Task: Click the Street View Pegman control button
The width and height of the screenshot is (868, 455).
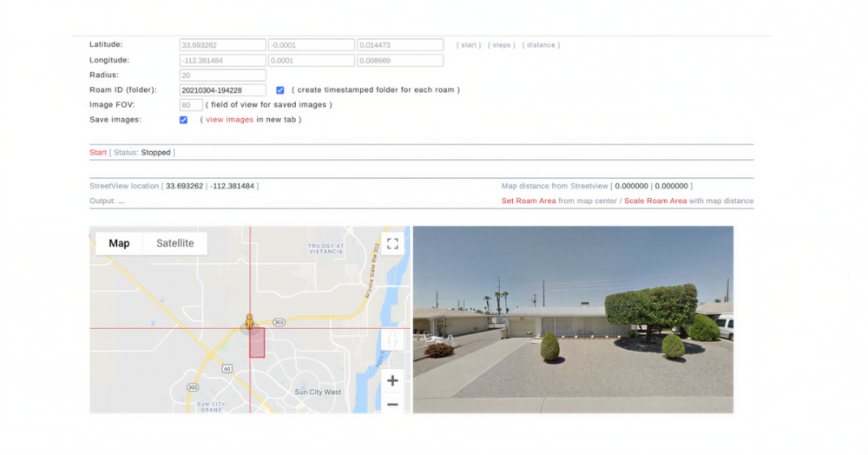Action: (x=392, y=340)
